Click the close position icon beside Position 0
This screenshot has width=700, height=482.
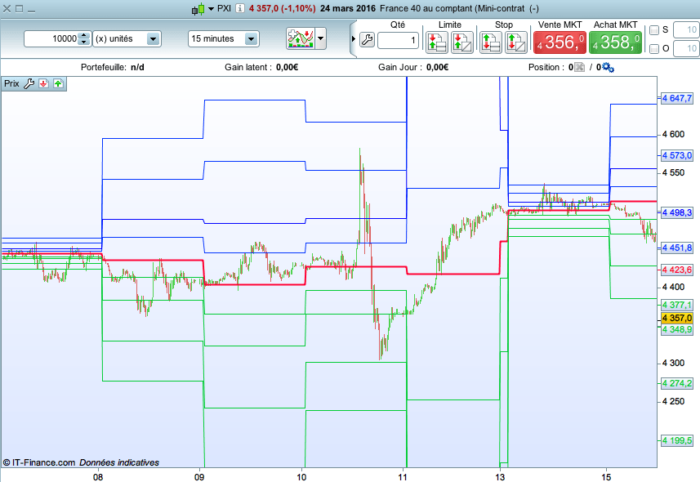(x=579, y=67)
